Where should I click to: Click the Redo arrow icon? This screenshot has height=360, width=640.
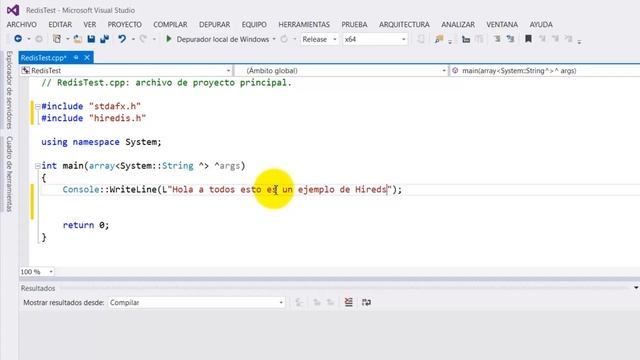pyautogui.click(x=143, y=39)
